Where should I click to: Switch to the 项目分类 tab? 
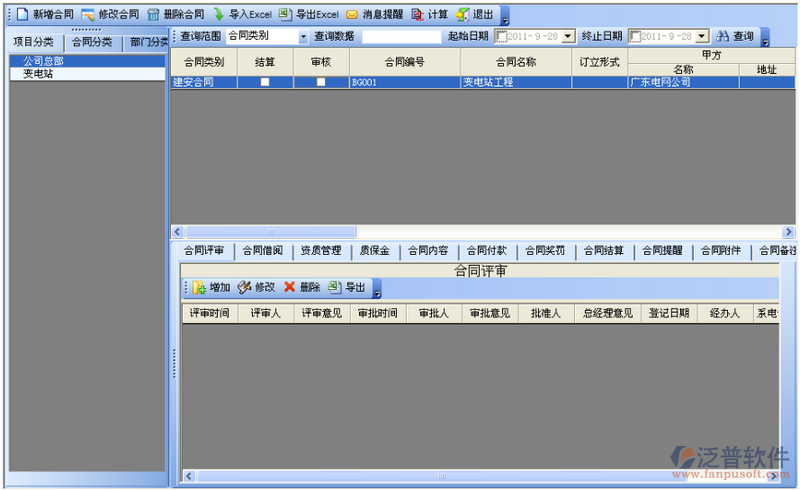click(x=33, y=42)
